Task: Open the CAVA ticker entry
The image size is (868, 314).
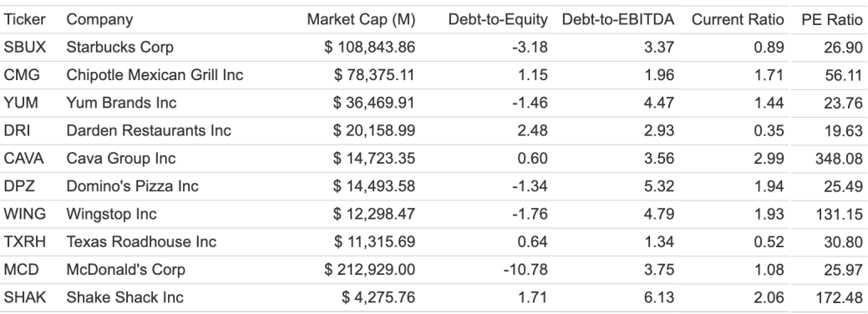Action: pyautogui.click(x=23, y=159)
